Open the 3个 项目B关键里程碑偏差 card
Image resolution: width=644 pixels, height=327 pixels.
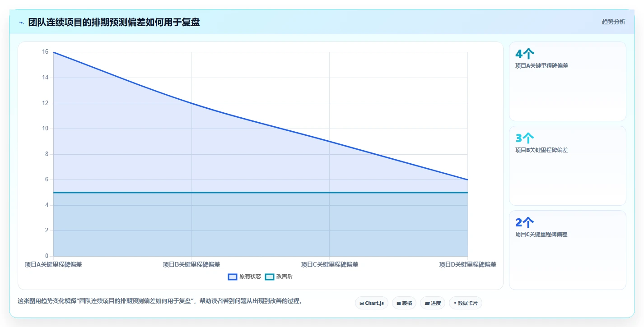pos(567,166)
